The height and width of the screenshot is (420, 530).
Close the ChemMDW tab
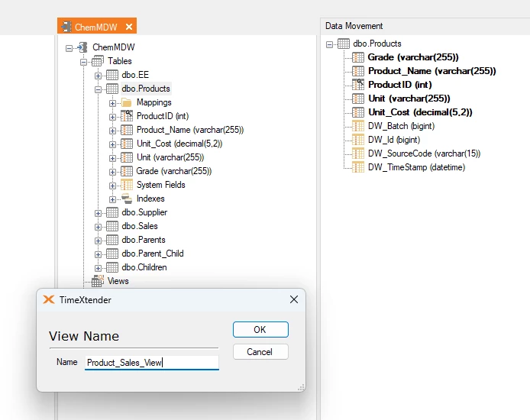(129, 27)
